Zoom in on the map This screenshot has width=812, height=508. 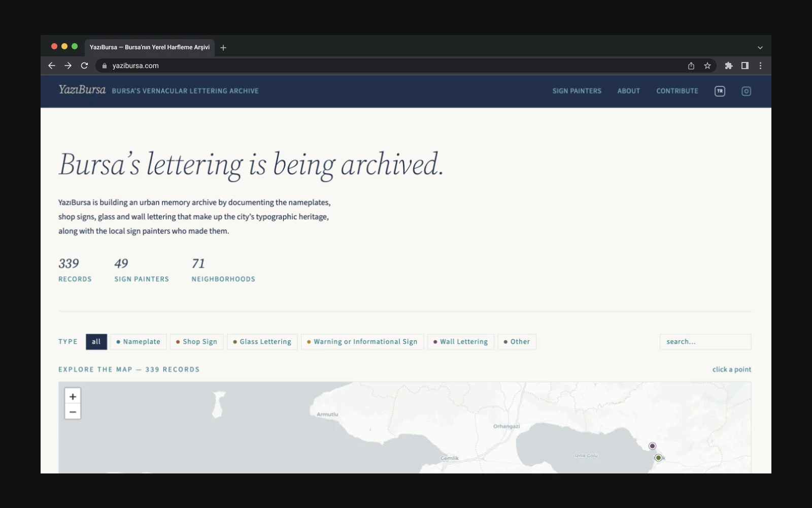(73, 396)
